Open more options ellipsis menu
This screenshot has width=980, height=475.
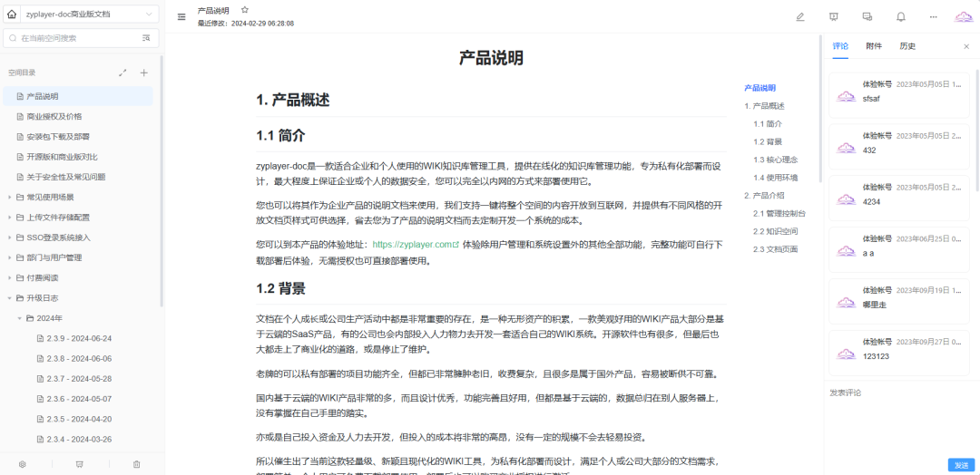pyautogui.click(x=933, y=17)
